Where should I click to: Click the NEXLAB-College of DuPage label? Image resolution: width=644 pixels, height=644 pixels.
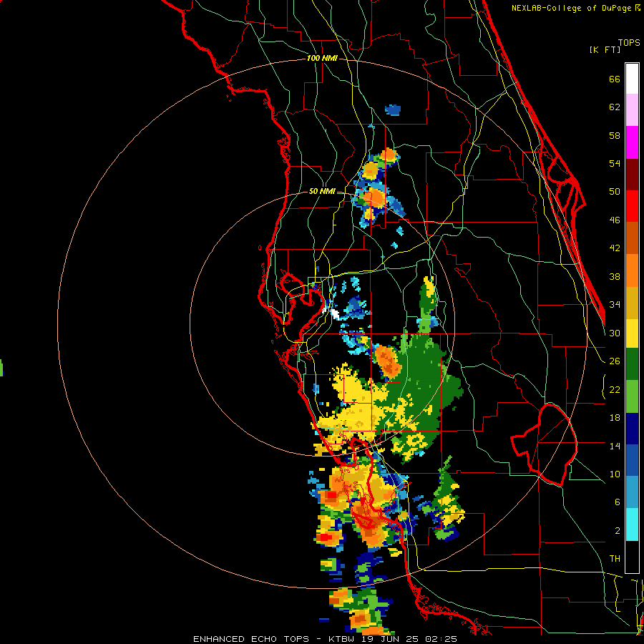pyautogui.click(x=572, y=8)
